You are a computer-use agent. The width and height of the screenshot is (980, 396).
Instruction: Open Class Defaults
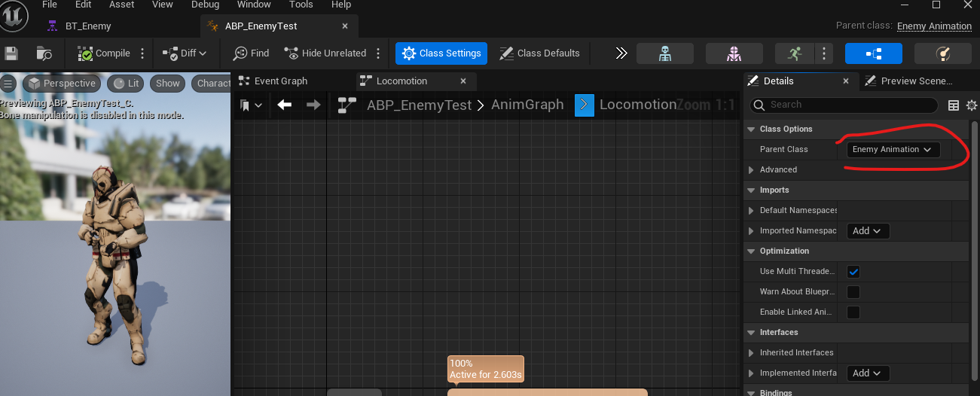click(539, 53)
